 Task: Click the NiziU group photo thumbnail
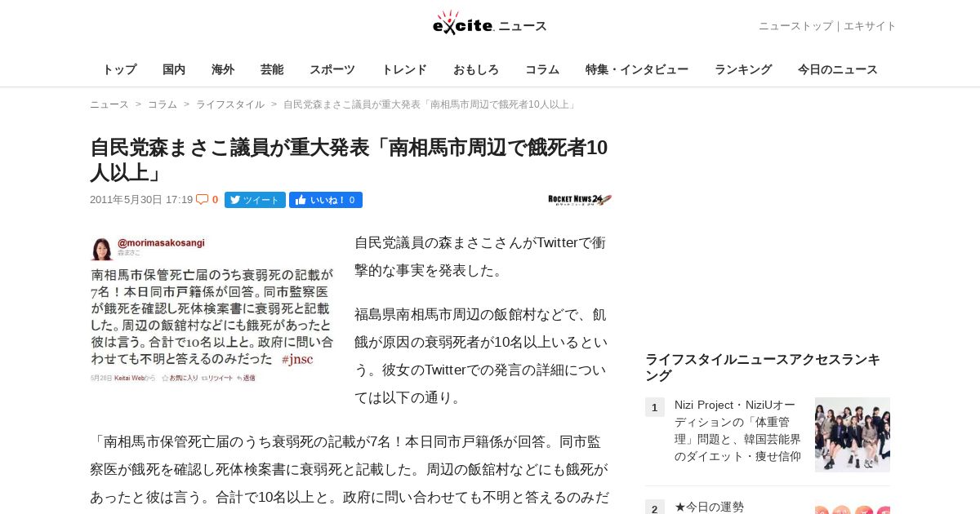[x=853, y=435]
